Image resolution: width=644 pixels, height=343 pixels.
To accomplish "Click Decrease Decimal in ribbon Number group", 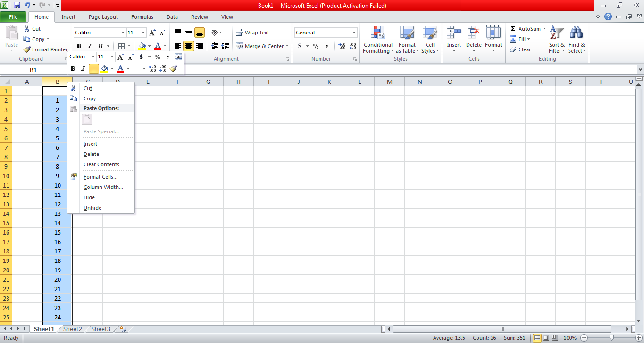I will point(352,46).
